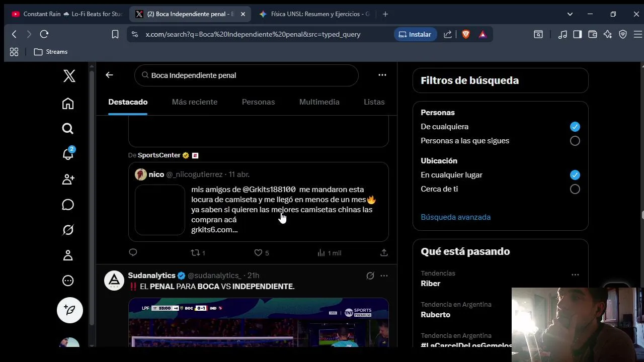644x362 pixels.
Task: Open search options three-dot menu
Action: (x=382, y=75)
